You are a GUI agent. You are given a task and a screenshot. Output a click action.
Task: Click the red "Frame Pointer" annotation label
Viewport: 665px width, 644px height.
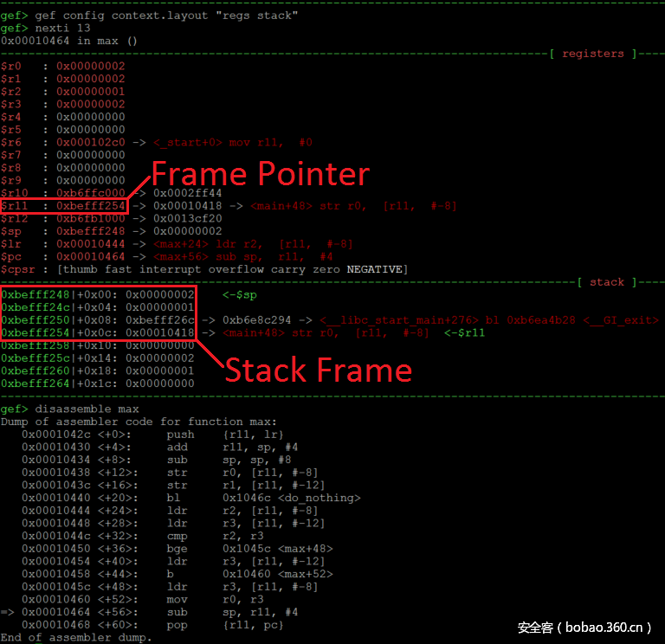261,174
